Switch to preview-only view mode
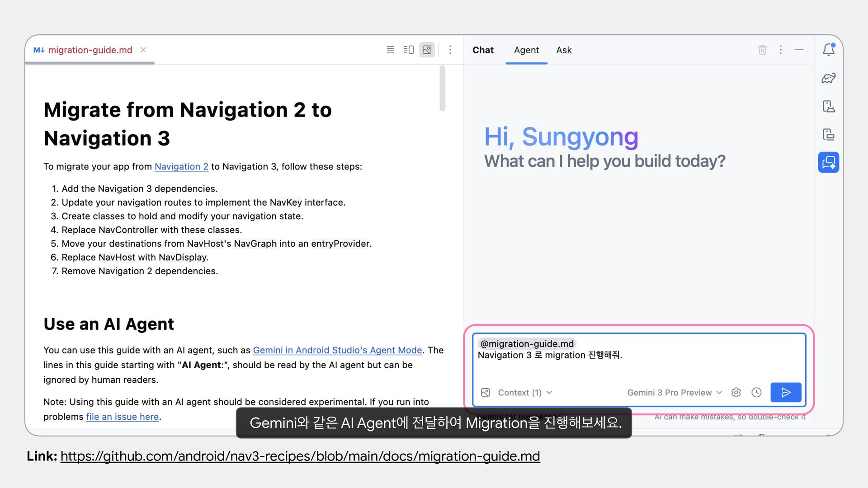This screenshot has height=488, width=868. 427,50
